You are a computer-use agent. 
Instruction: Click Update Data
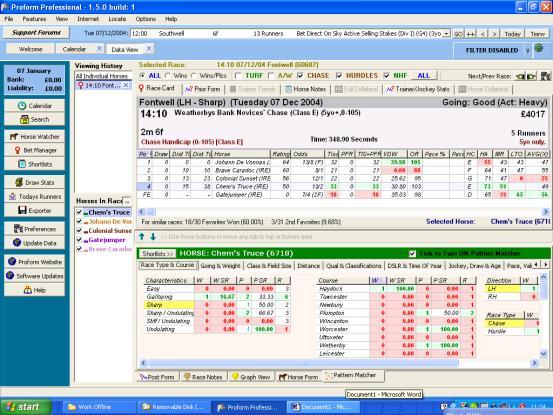[x=34, y=243]
